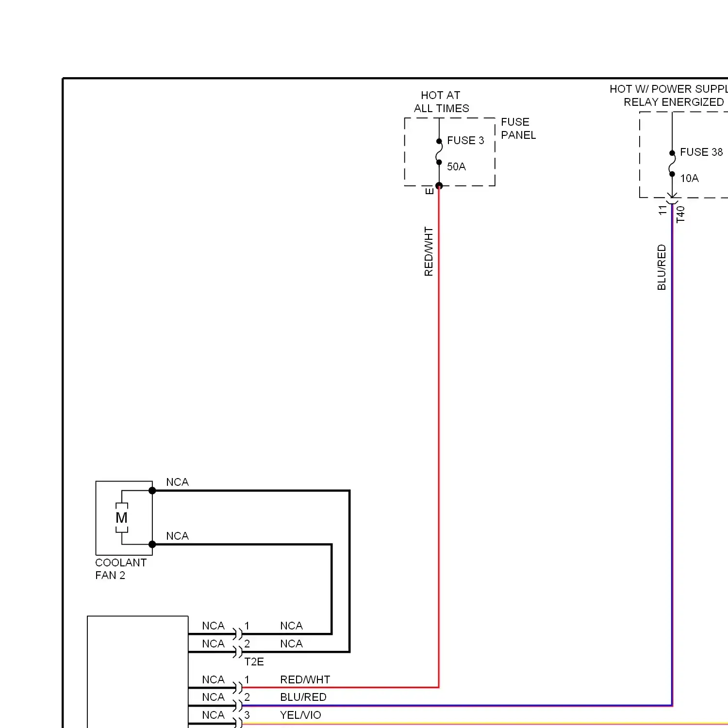Image resolution: width=728 pixels, height=728 pixels.
Task: Select the 50A fuse rating
Action: tap(456, 167)
